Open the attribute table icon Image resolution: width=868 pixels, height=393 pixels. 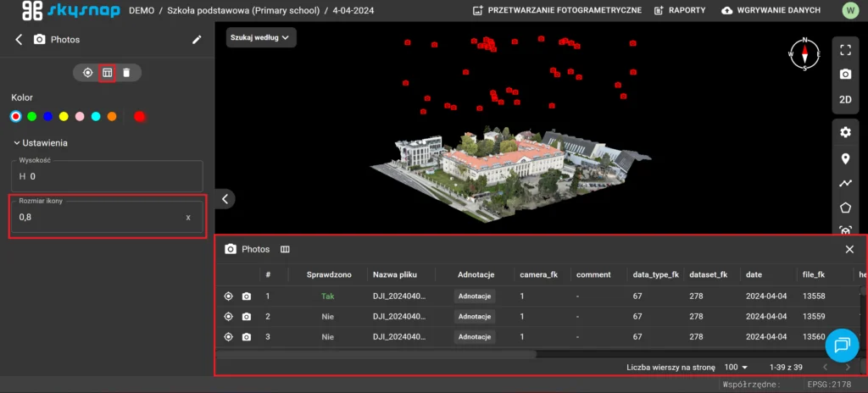pyautogui.click(x=107, y=73)
